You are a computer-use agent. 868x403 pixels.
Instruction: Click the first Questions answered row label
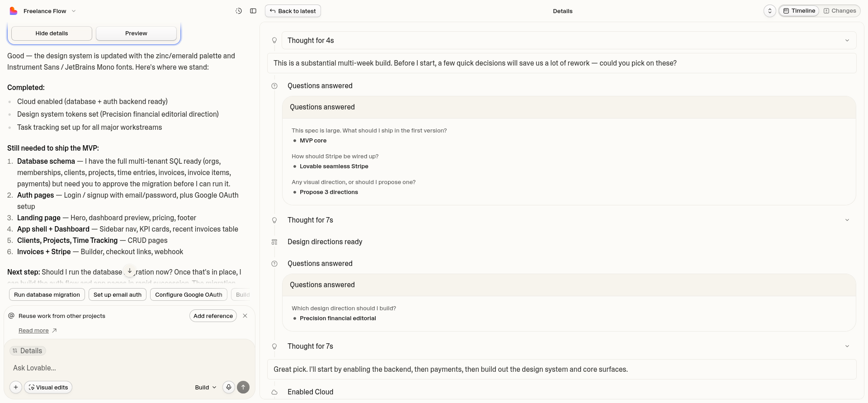click(x=320, y=86)
